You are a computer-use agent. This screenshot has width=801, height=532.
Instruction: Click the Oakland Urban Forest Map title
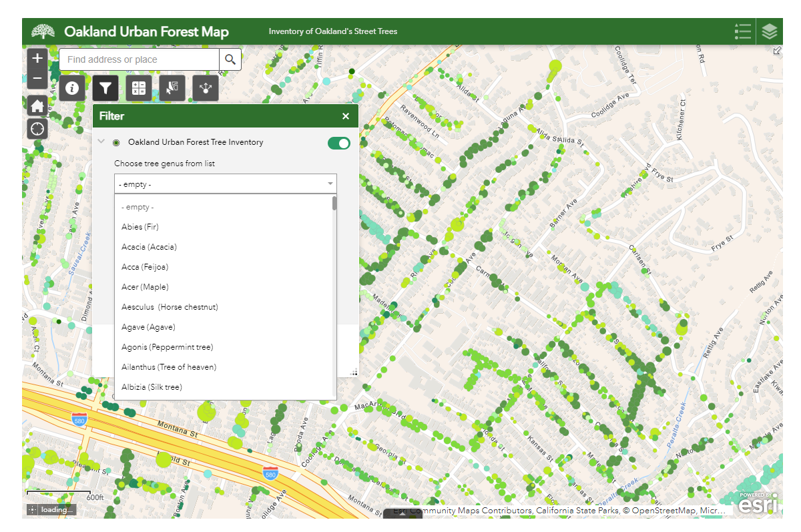[x=146, y=31]
